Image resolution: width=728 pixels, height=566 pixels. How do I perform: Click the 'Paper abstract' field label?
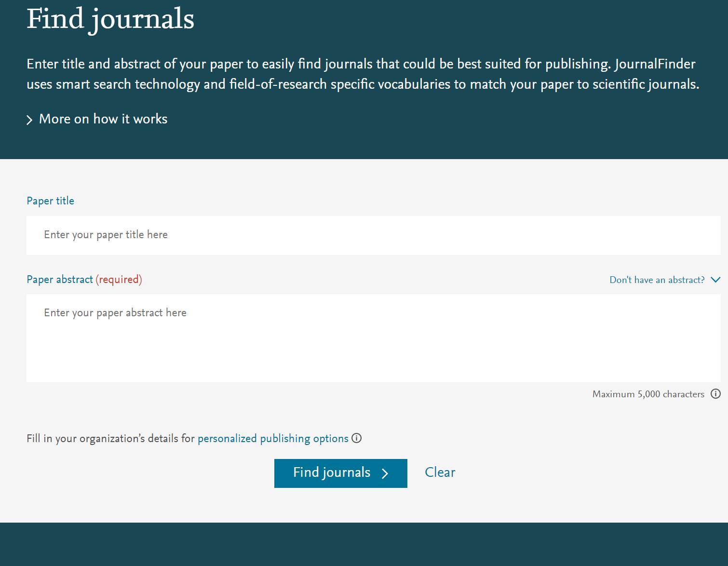pyautogui.click(x=60, y=280)
